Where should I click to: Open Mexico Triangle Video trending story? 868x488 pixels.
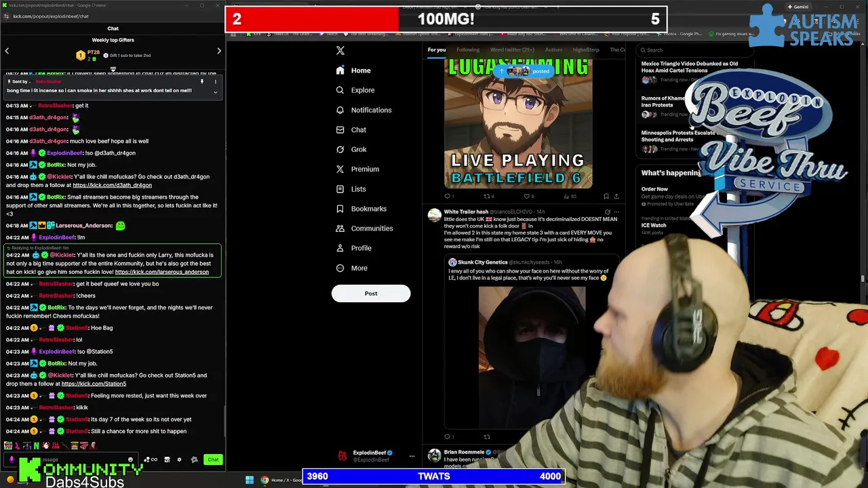(690, 67)
